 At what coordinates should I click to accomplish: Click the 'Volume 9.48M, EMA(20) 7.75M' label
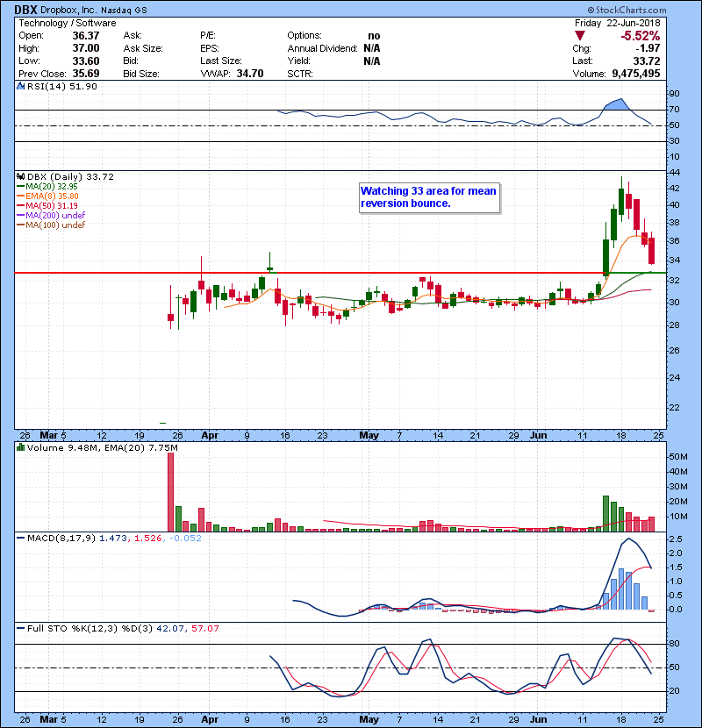(x=102, y=448)
